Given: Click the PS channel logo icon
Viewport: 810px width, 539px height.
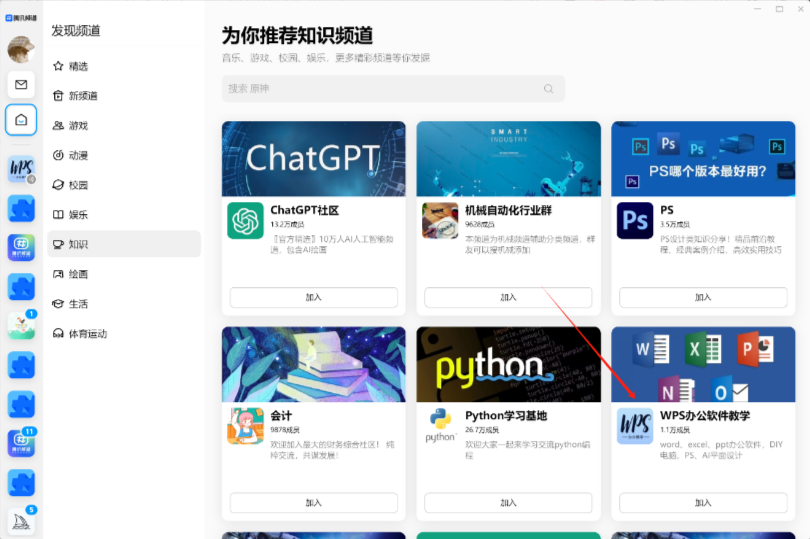Looking at the screenshot, I should pos(635,221).
